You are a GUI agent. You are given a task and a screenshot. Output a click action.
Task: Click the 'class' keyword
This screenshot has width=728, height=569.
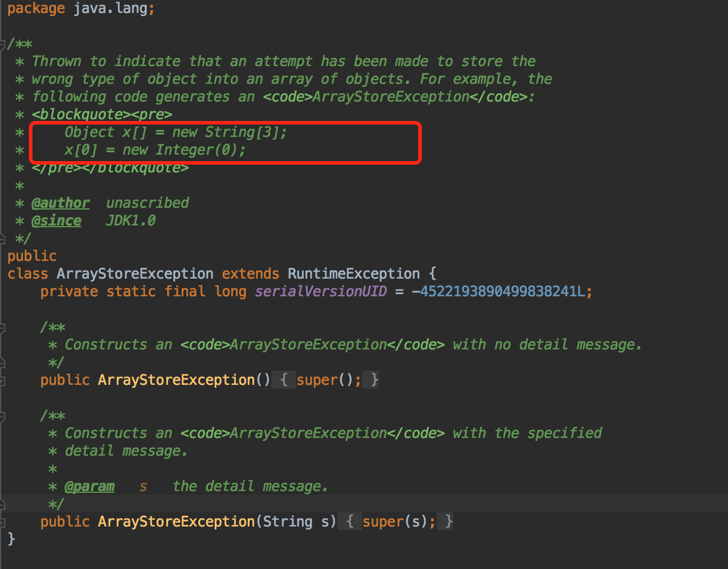coord(28,273)
